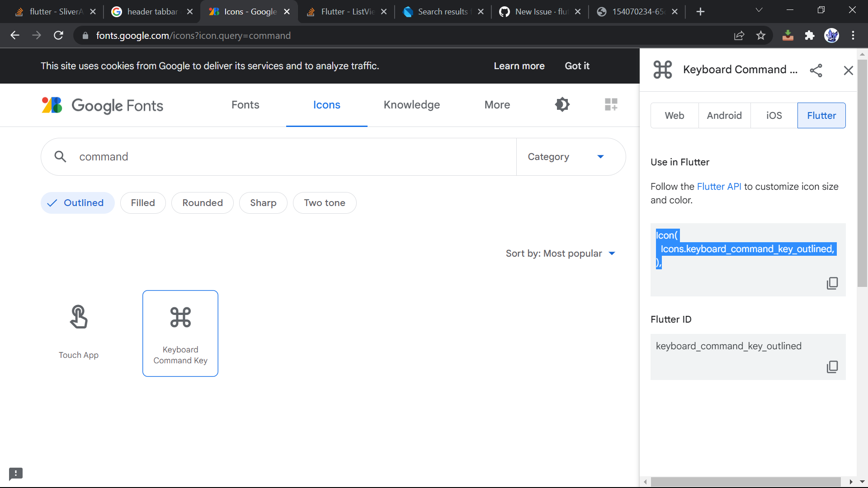Toggle the Two tone style filter
The image size is (868, 488).
pyautogui.click(x=325, y=203)
